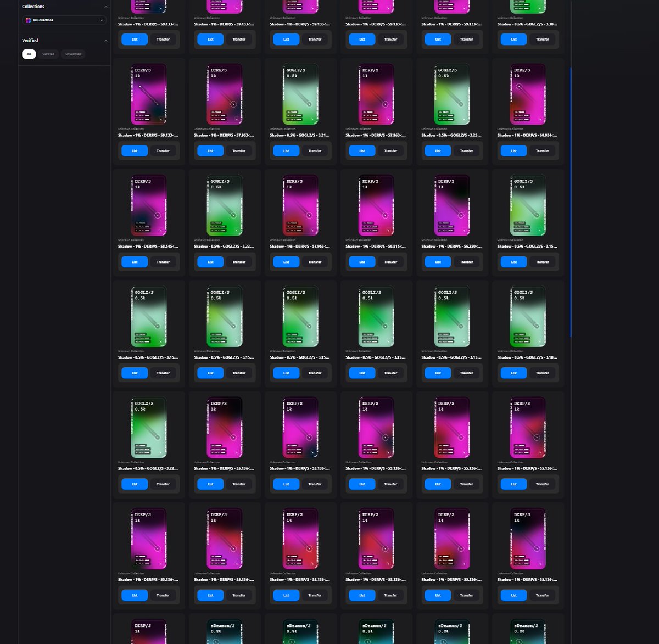Viewport: 659px width, 644px height.
Task: Click the 'Shadow - 1% - DERP/S - 56.815' title
Action: pyautogui.click(x=376, y=246)
